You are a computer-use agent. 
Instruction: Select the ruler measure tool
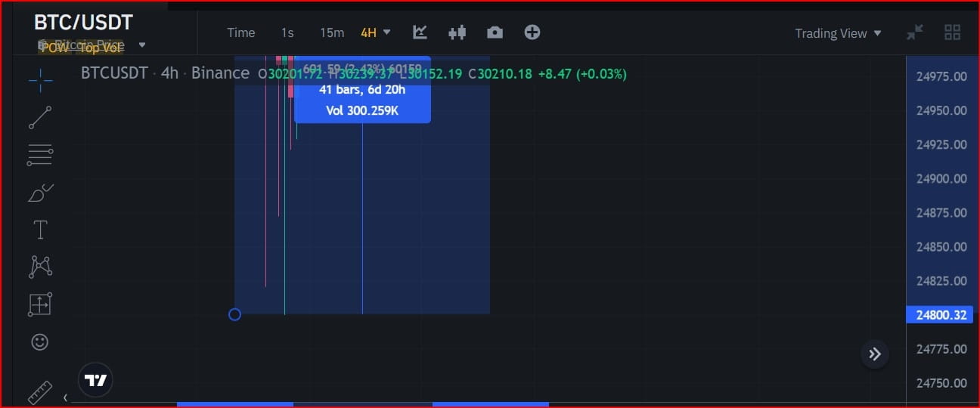coord(40,393)
